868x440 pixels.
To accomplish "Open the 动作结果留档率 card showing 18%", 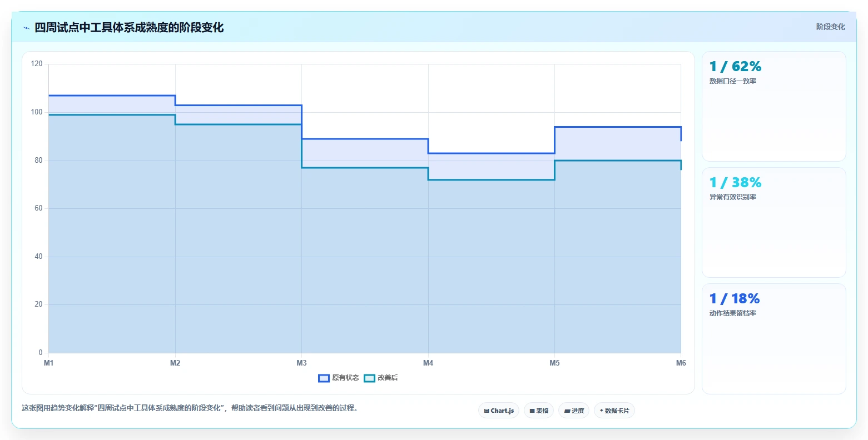I will pyautogui.click(x=774, y=339).
